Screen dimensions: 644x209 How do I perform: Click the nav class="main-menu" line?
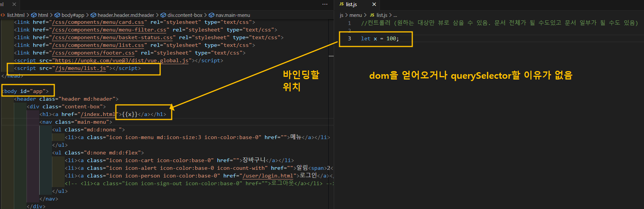(75, 122)
